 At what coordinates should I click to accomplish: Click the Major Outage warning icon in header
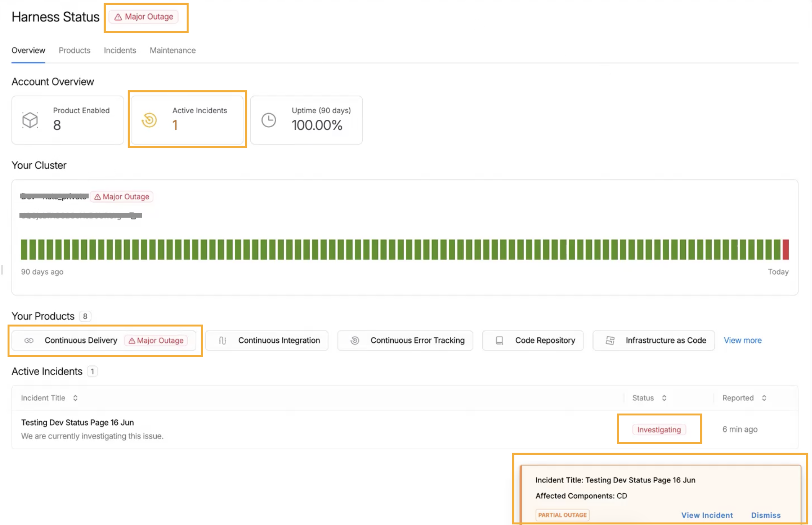[118, 17]
